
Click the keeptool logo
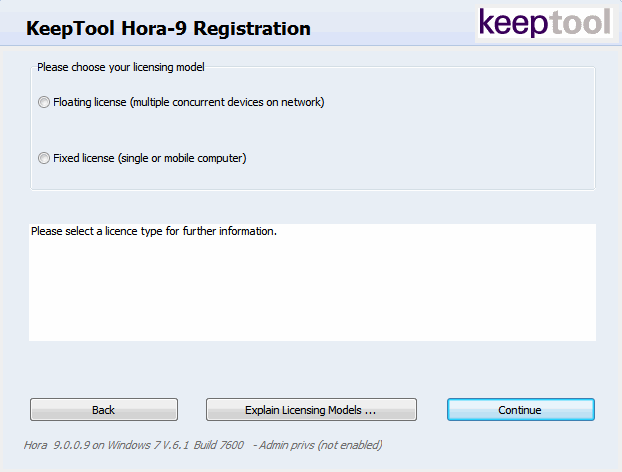tap(546, 23)
